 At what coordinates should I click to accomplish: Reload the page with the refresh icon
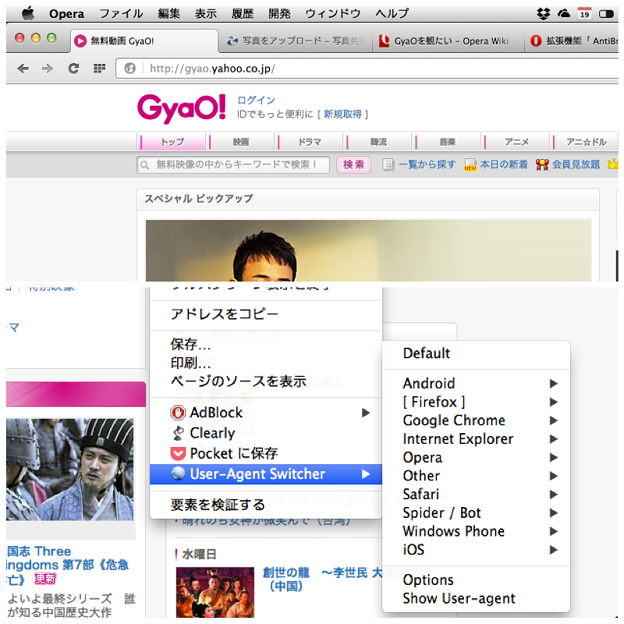pos(74,68)
